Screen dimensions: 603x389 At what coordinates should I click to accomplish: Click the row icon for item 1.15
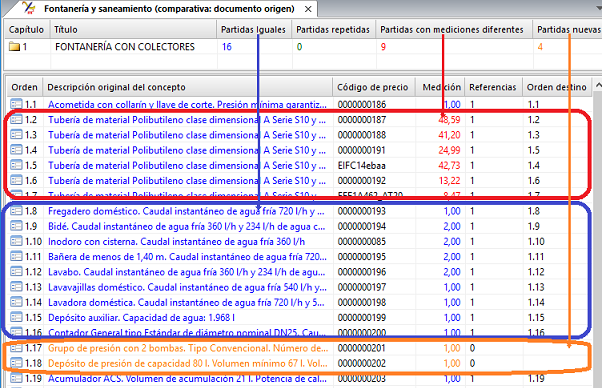(16, 318)
